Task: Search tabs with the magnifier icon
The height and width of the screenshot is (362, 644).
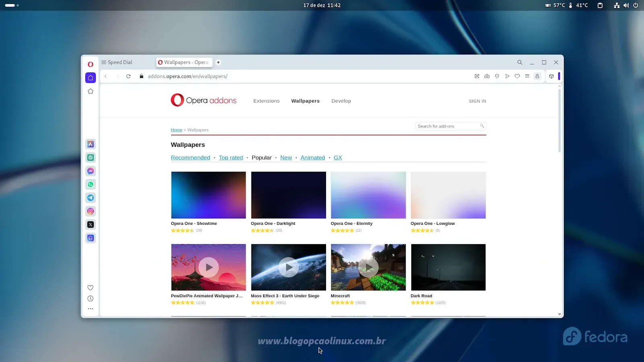Action: [520, 62]
